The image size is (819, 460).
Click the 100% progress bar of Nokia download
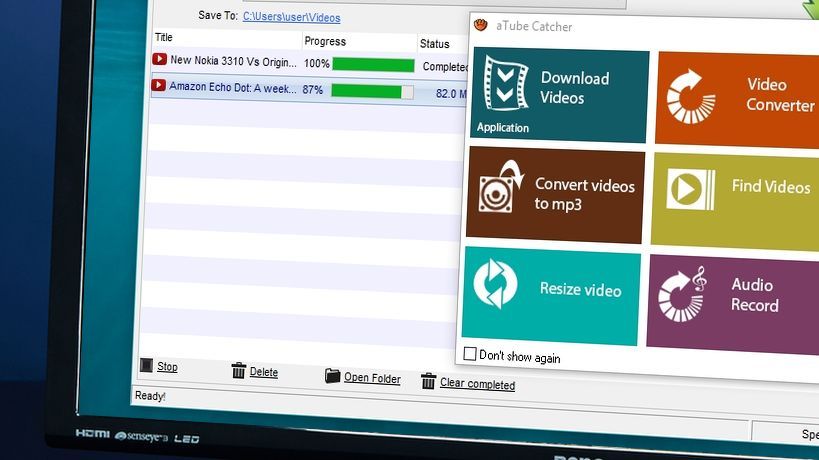[373, 65]
